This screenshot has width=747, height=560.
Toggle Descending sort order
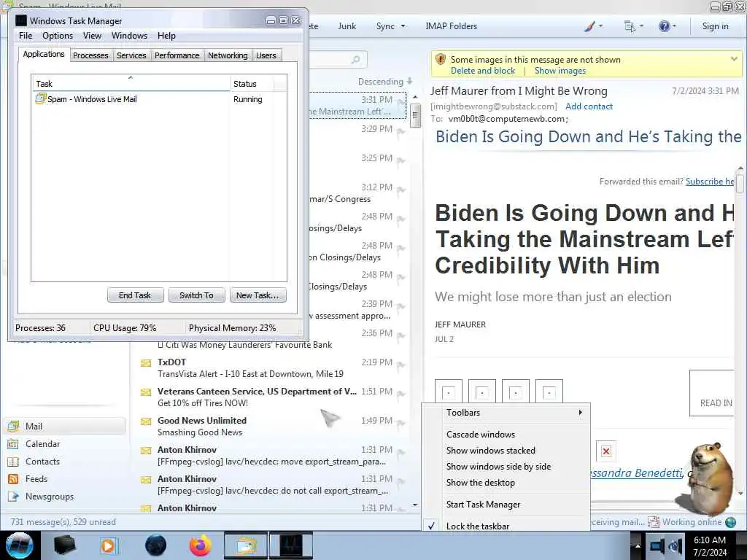point(385,82)
